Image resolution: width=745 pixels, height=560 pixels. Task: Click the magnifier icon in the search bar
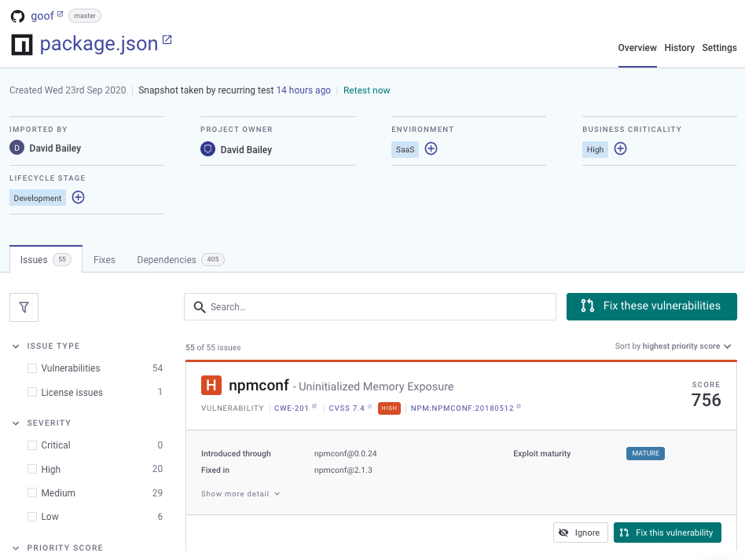200,306
